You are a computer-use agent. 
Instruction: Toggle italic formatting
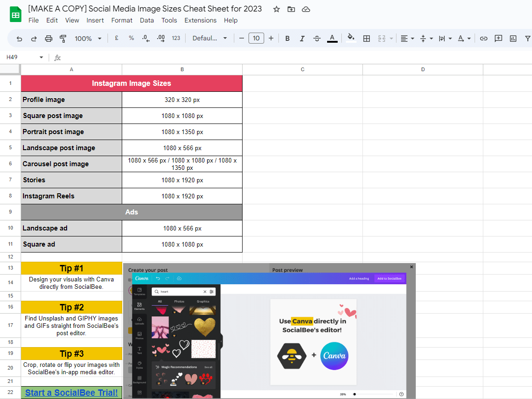coord(302,38)
